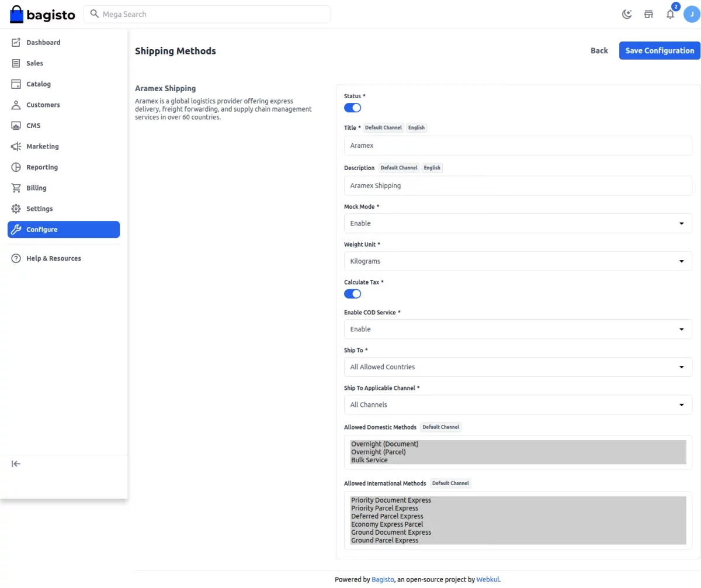The width and height of the screenshot is (701, 588).
Task: Select Deferred Parcel Express method
Action: (x=518, y=517)
